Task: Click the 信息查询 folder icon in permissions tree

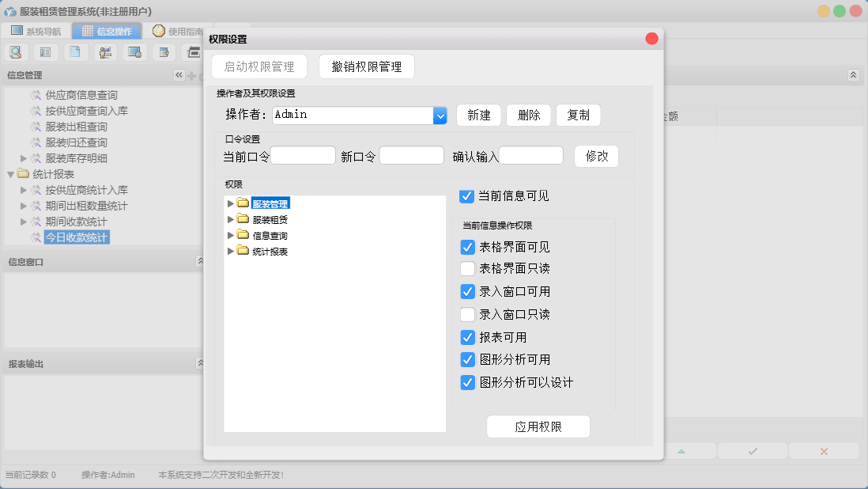Action: coord(243,235)
